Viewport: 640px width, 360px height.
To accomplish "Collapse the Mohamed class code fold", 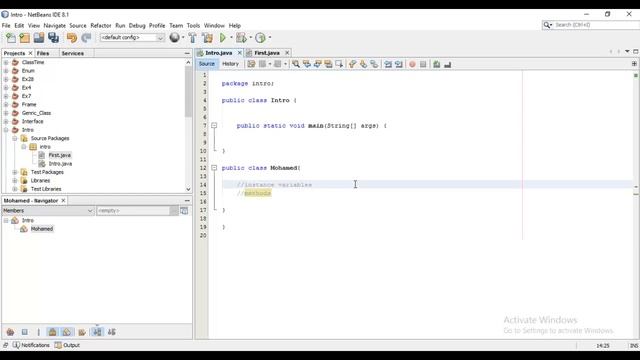I will click(x=214, y=168).
